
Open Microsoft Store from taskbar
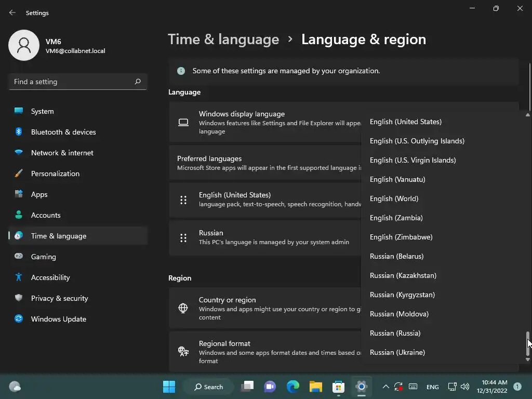point(338,387)
